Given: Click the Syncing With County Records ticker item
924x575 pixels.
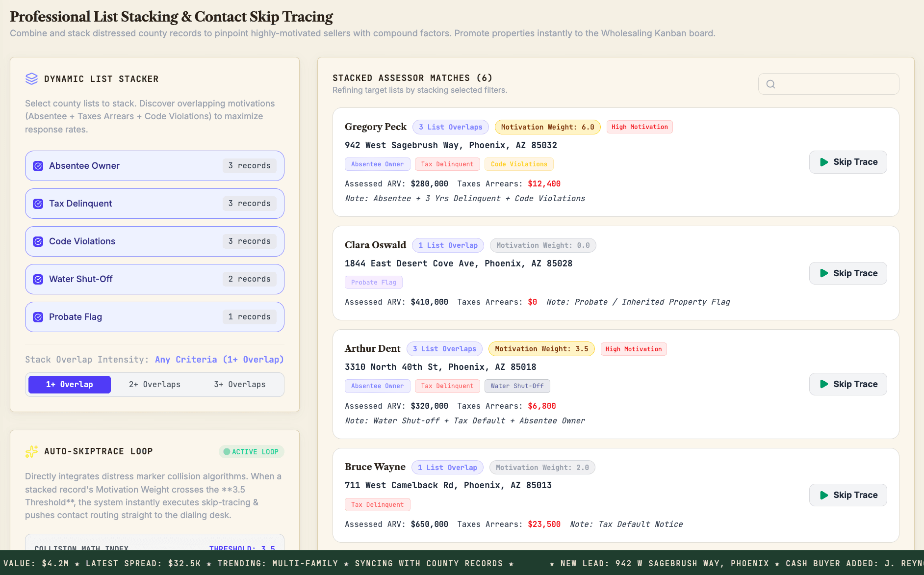Looking at the screenshot, I should 429,564.
